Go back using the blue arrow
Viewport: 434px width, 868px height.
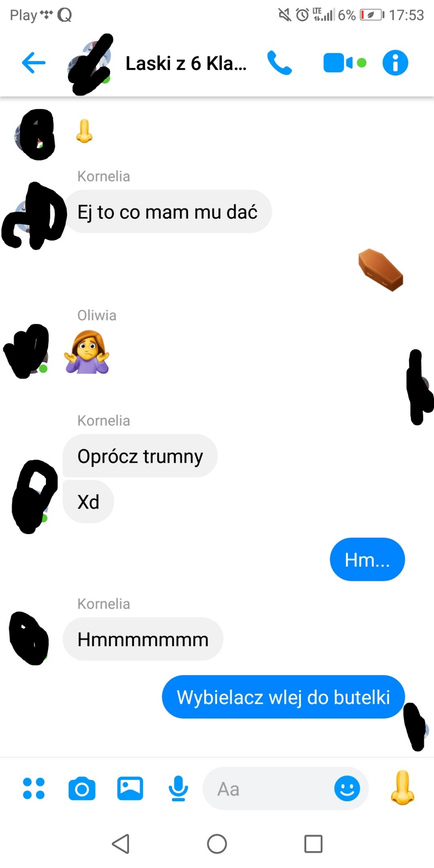[x=34, y=63]
